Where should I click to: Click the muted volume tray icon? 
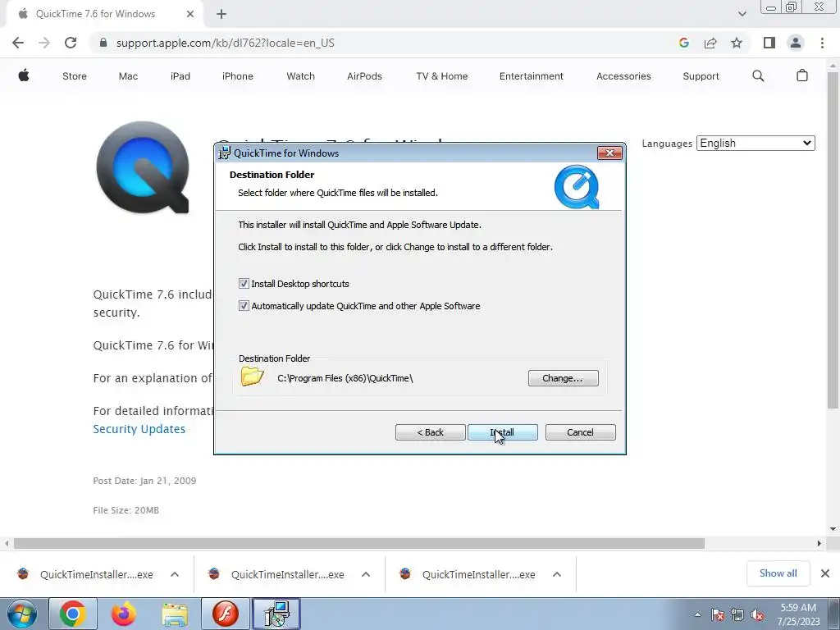[757, 614]
